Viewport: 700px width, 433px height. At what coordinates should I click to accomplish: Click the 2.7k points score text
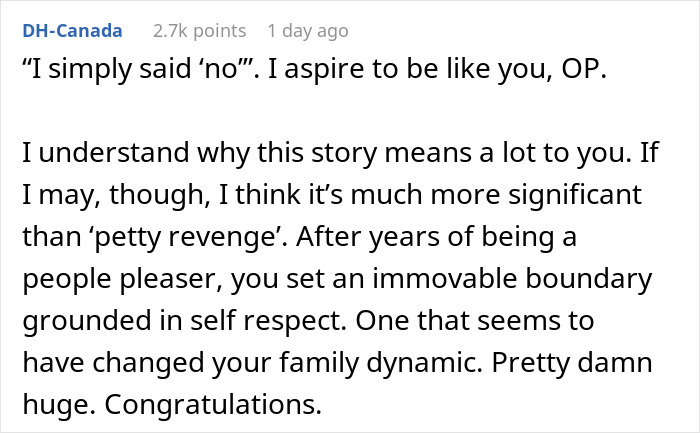(200, 31)
